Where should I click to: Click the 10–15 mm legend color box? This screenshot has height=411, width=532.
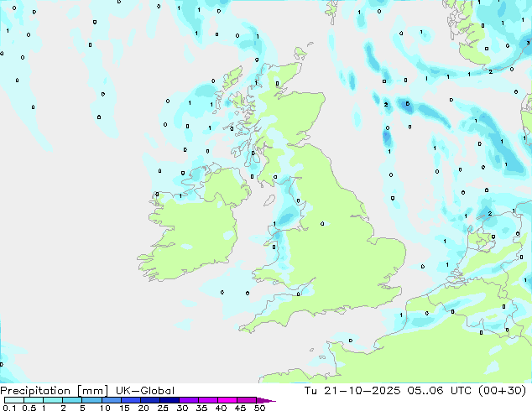click(x=112, y=400)
